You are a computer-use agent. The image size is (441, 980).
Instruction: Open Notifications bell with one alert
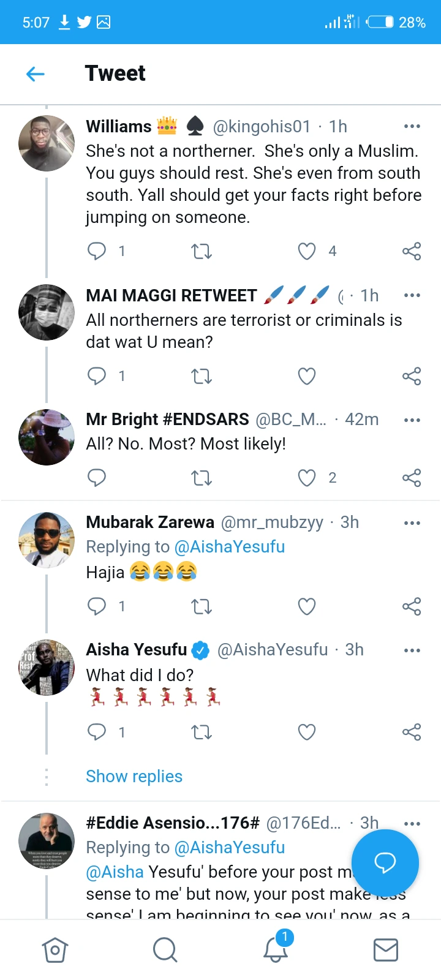[x=276, y=949]
